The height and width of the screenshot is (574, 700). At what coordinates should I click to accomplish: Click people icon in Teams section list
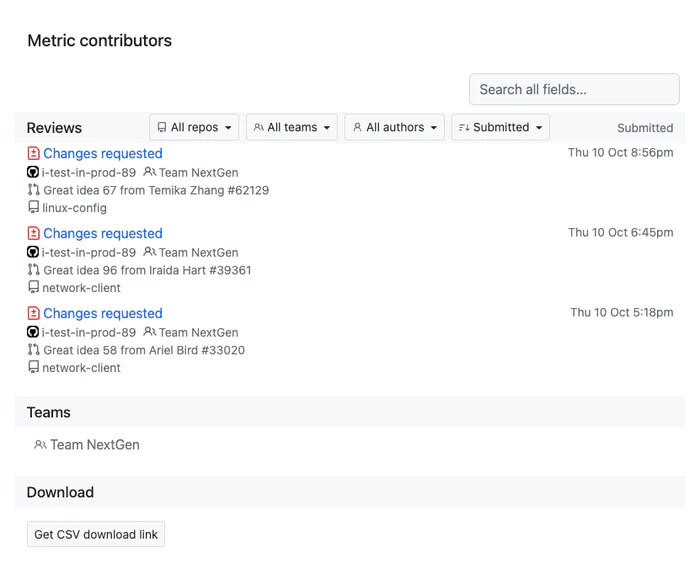tap(40, 445)
